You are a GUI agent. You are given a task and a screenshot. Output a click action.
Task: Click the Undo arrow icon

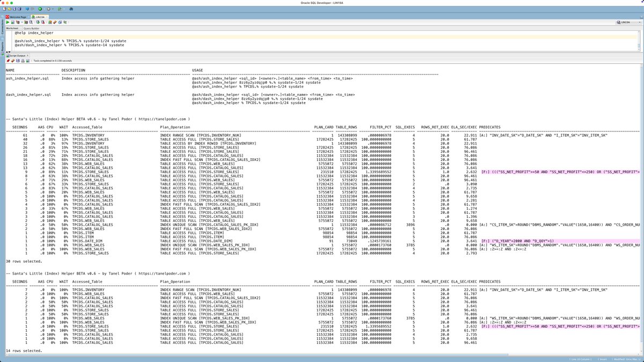coord(27,9)
